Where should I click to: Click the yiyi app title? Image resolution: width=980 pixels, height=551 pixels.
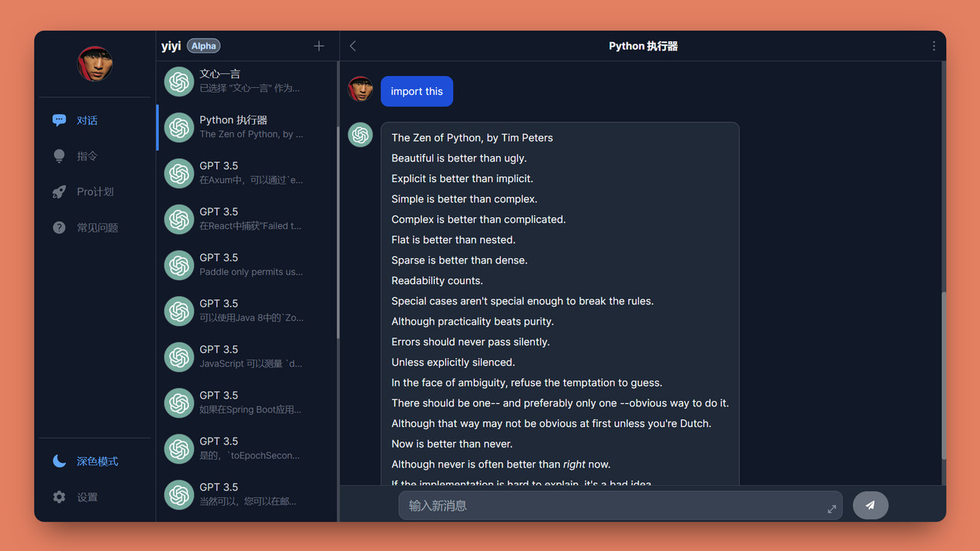coord(171,46)
